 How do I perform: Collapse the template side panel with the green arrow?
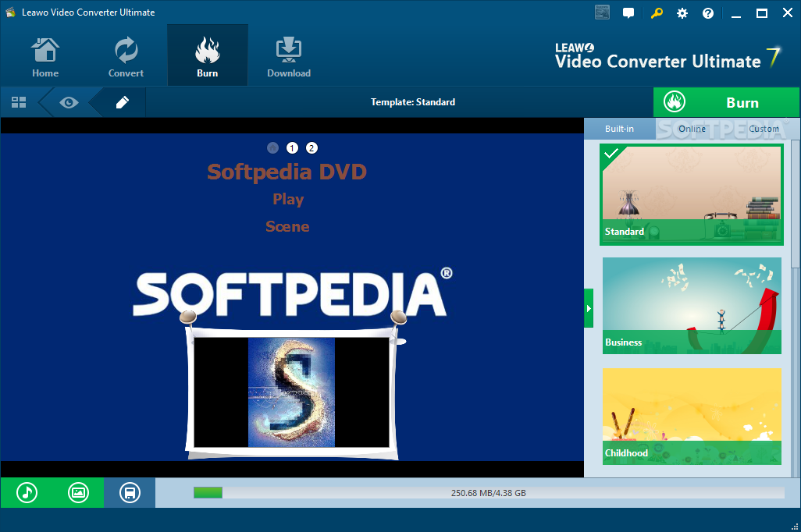(589, 308)
